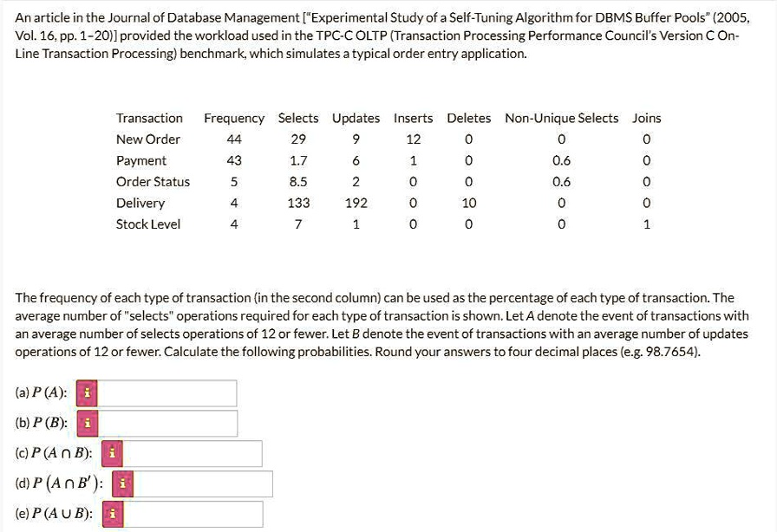The height and width of the screenshot is (532, 777).
Task: Click the Transaction column header
Action: (150, 118)
